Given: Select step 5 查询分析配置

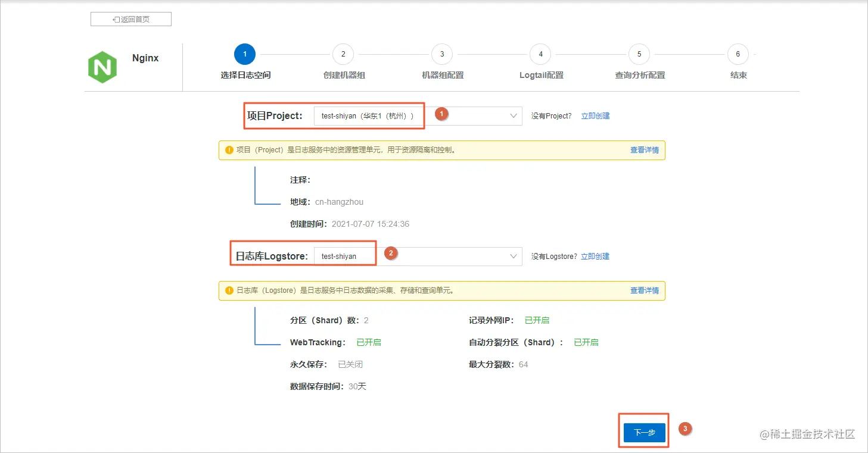Looking at the screenshot, I should [x=639, y=54].
